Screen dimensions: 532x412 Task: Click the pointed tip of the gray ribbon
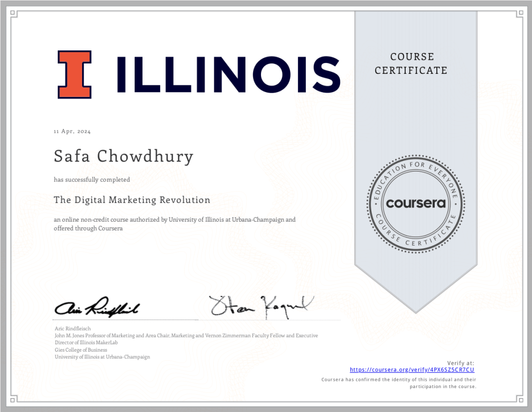[416, 311]
